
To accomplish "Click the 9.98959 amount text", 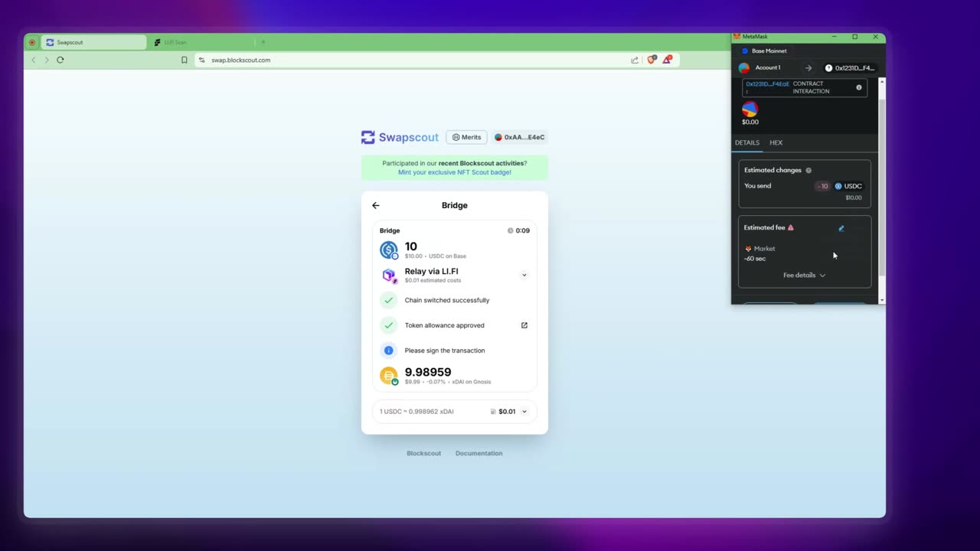I will click(x=428, y=372).
